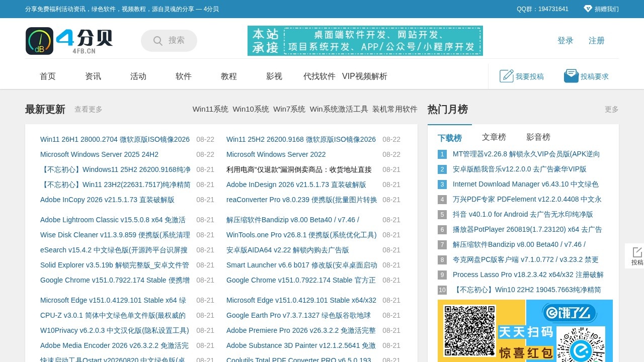
Task: Switch to the 文章榜 tab
Action: (x=494, y=137)
